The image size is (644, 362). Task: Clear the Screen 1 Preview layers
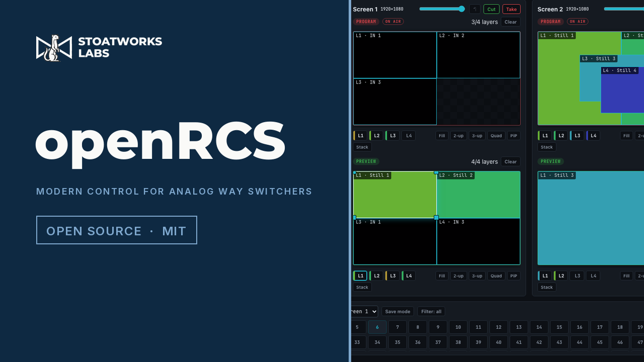pyautogui.click(x=511, y=162)
